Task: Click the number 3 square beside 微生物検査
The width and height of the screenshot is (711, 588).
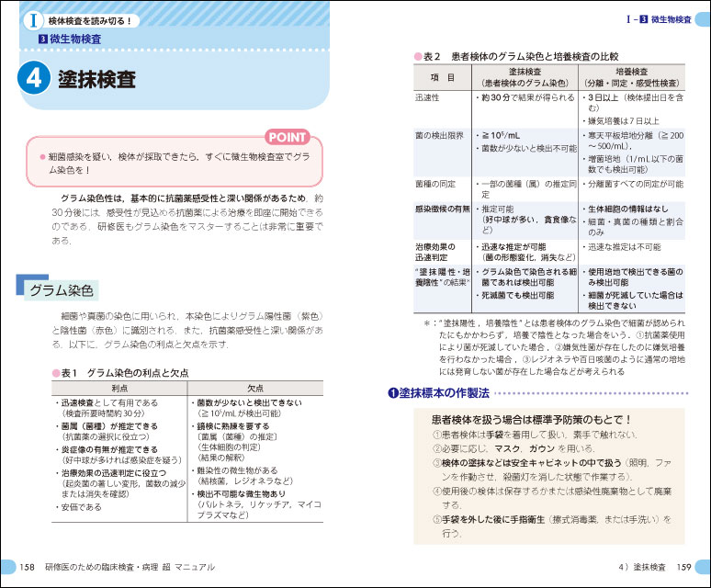Action: (x=42, y=40)
